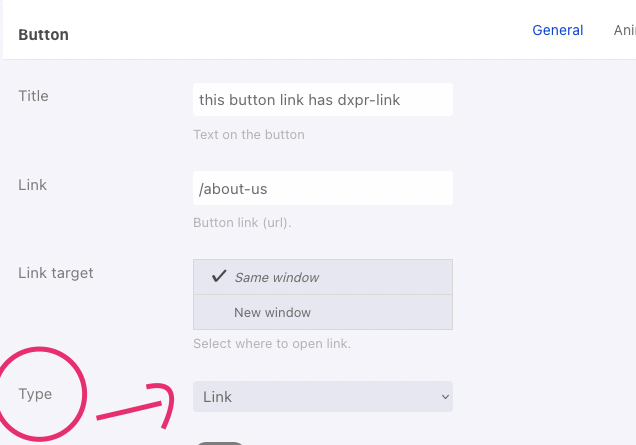This screenshot has width=636, height=445.
Task: Click the checkmark icon beside Same window
Action: (x=219, y=277)
